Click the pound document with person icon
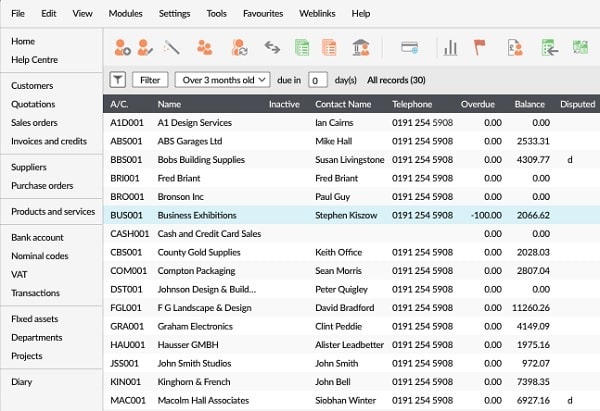The image size is (600, 411). 515,48
